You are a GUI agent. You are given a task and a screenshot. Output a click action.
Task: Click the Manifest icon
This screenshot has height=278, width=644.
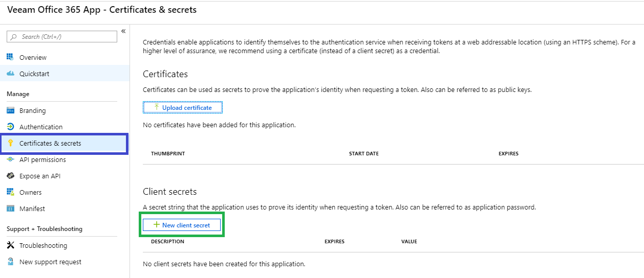[x=10, y=208]
